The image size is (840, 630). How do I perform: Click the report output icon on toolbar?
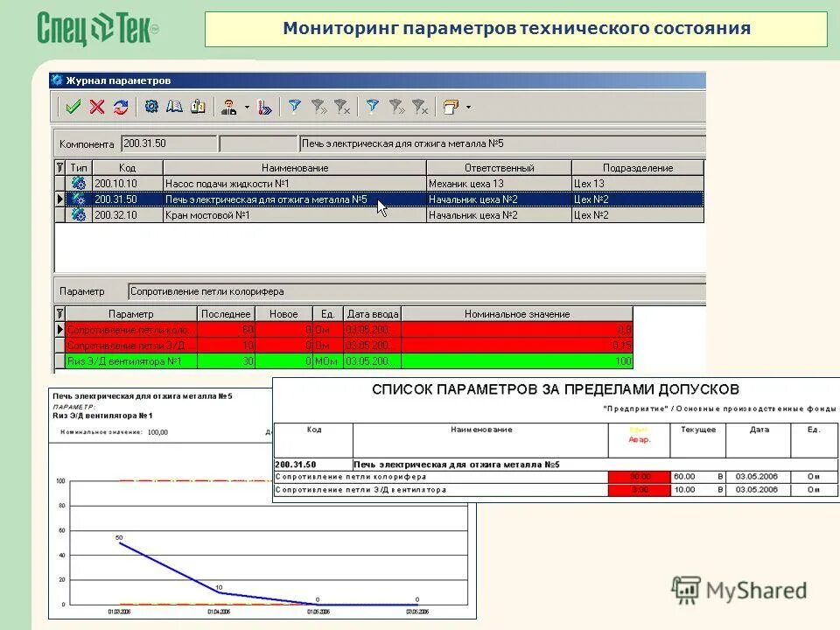coord(451,106)
